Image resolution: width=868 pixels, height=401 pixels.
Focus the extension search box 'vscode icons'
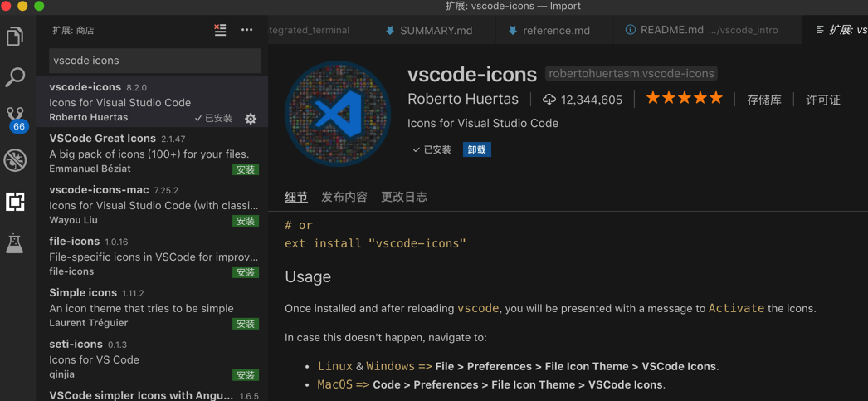154,61
